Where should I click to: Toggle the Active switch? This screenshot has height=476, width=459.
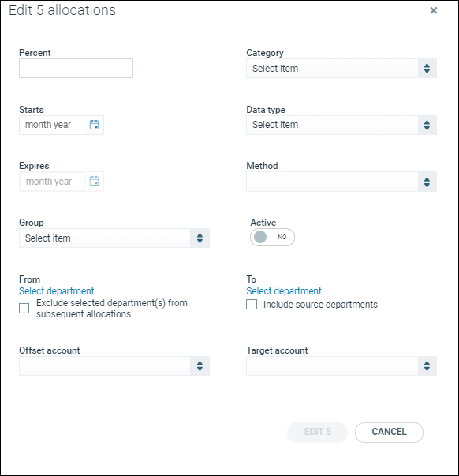pos(272,237)
